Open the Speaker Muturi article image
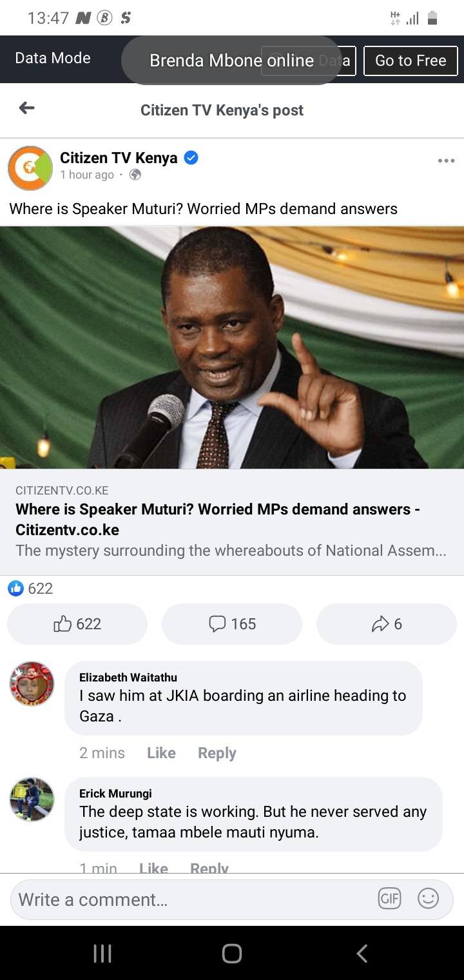Viewport: 464px width, 980px height. 232,348
